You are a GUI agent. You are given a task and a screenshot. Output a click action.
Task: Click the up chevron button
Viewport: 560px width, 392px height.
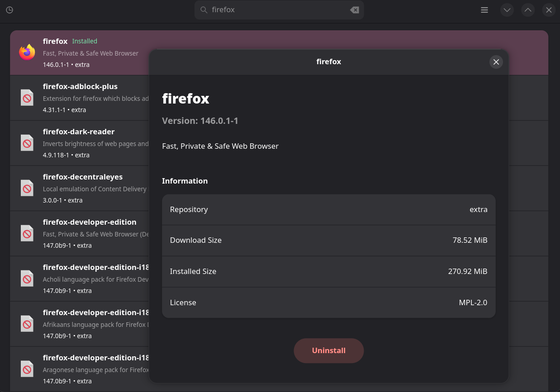(528, 10)
